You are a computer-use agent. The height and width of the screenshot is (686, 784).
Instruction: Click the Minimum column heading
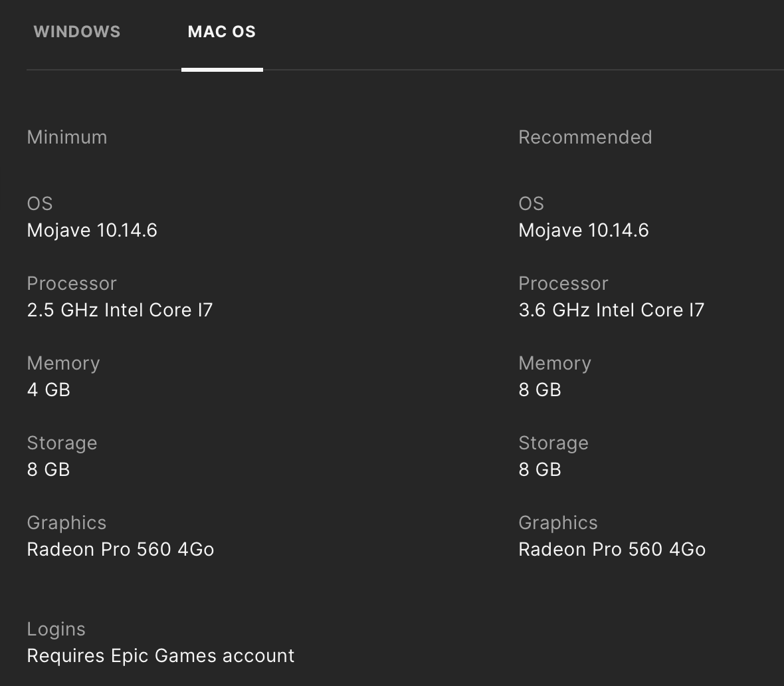[x=67, y=137]
